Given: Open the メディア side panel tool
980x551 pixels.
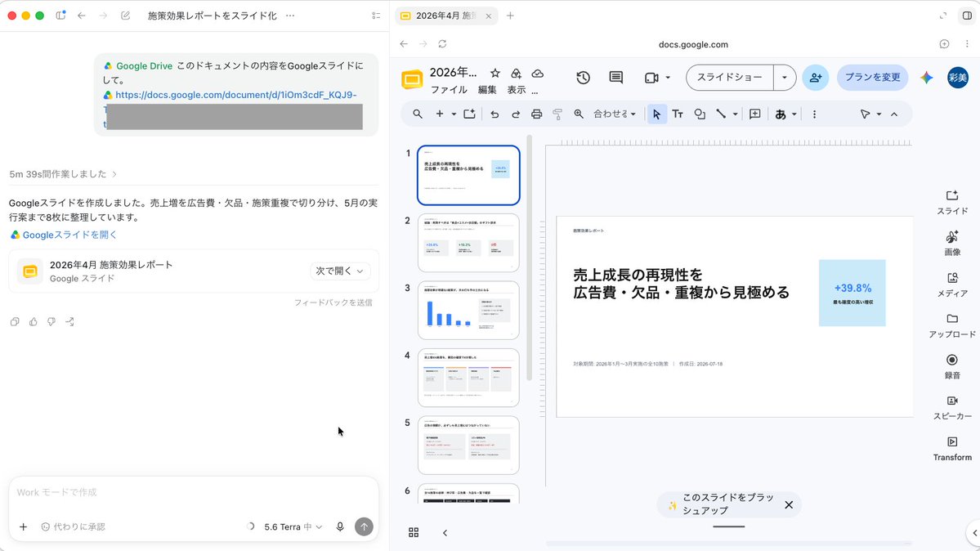Looking at the screenshot, I should point(952,284).
